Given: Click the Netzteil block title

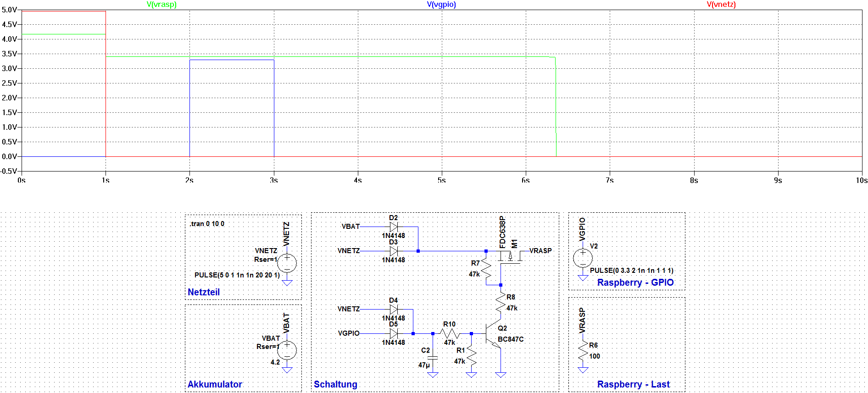Looking at the screenshot, I should coord(204,292).
